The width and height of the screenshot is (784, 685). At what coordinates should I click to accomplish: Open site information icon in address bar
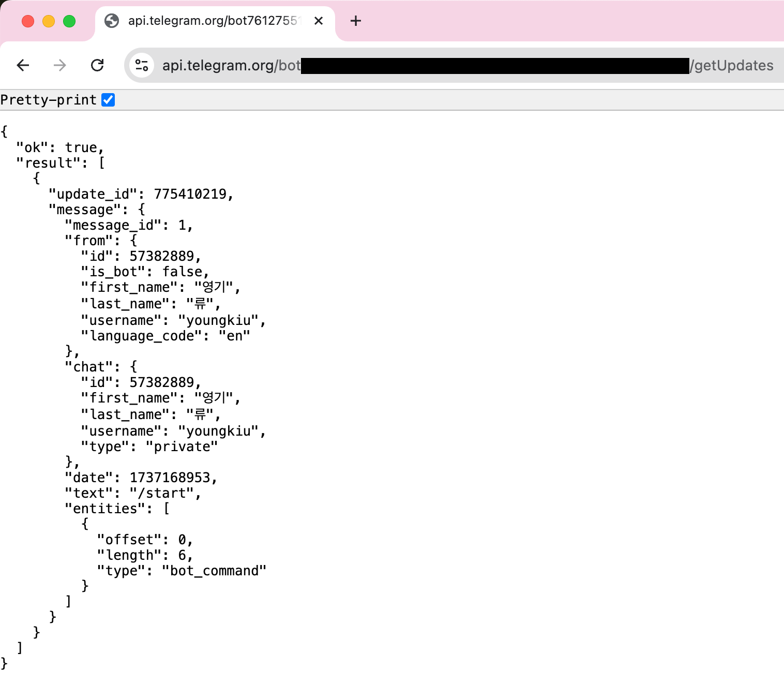click(x=142, y=65)
